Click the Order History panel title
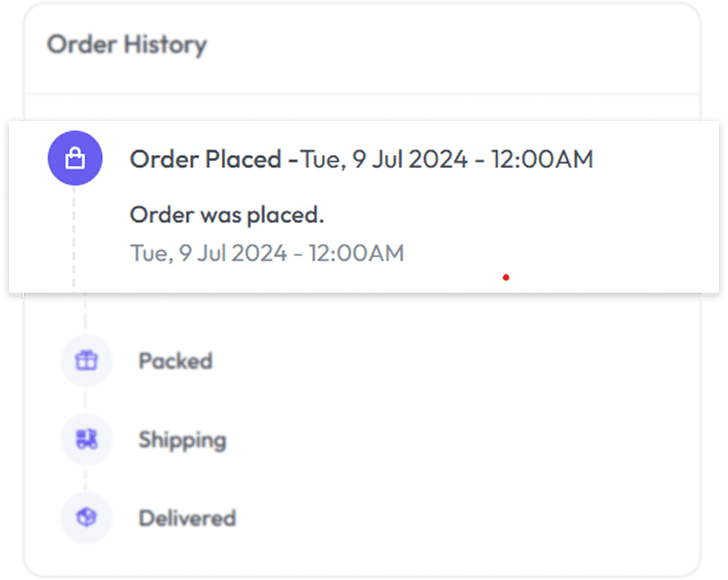This screenshot has height=580, width=728. coord(127,44)
